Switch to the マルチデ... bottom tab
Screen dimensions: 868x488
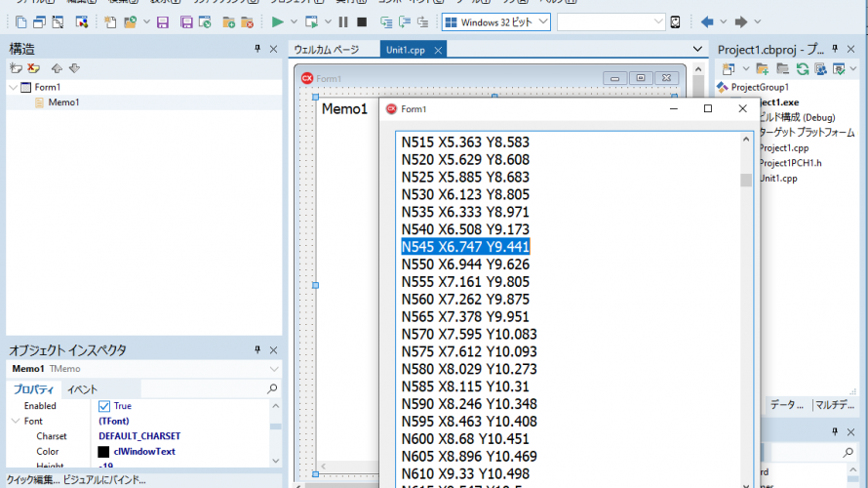pos(834,405)
